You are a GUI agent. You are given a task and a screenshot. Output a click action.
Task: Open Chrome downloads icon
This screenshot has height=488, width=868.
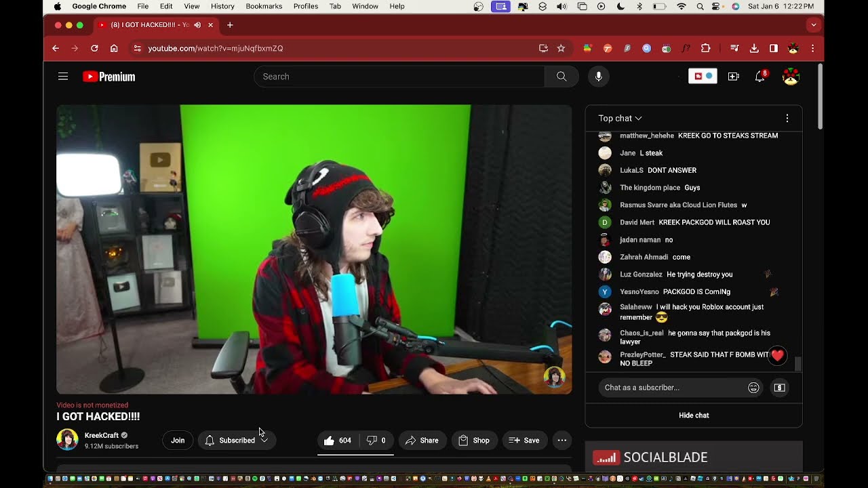tap(754, 48)
